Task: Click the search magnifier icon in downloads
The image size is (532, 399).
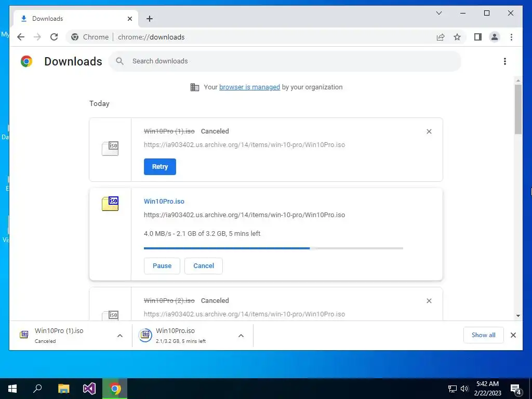Action: tap(119, 61)
